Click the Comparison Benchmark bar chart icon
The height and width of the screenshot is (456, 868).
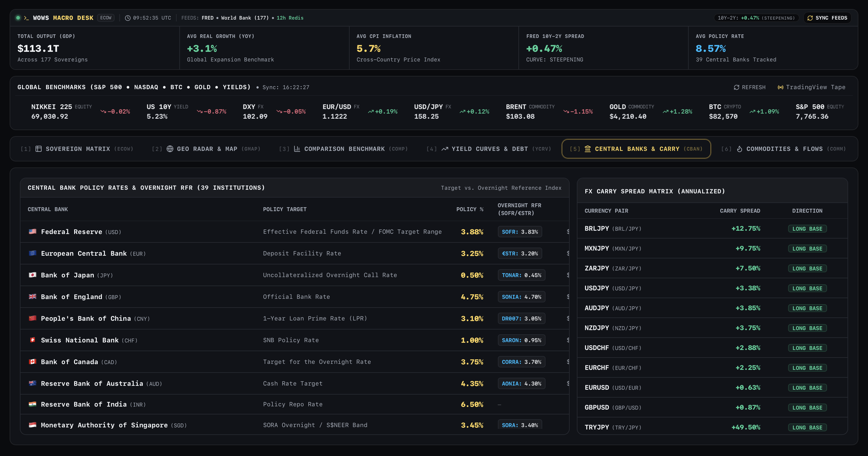pos(297,149)
